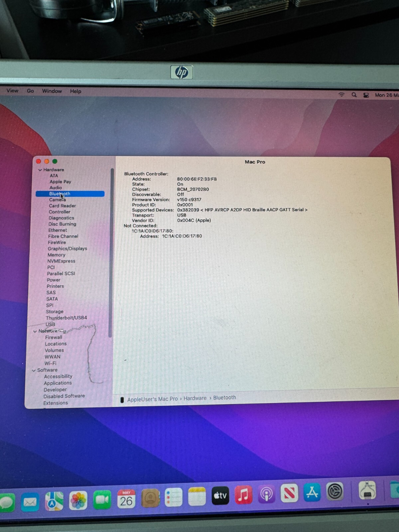Select Disabled Software in the sidebar
399x532 pixels.
[64, 396]
